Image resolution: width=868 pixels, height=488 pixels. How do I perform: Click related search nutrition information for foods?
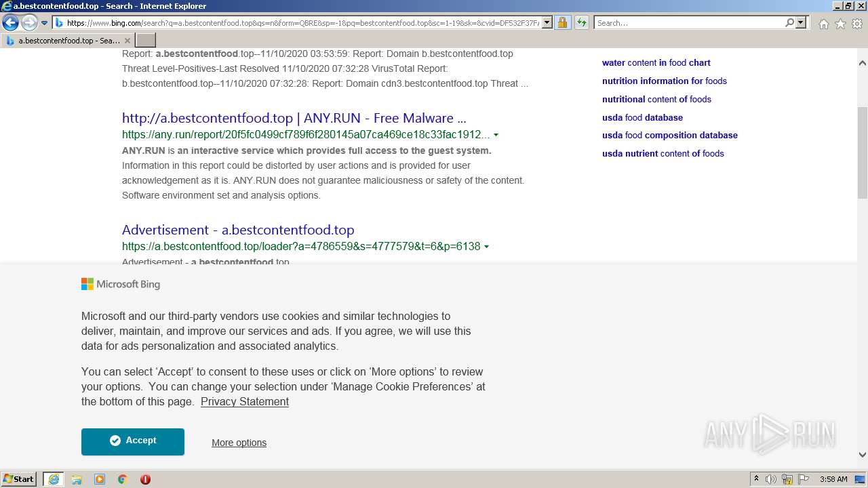click(x=665, y=81)
